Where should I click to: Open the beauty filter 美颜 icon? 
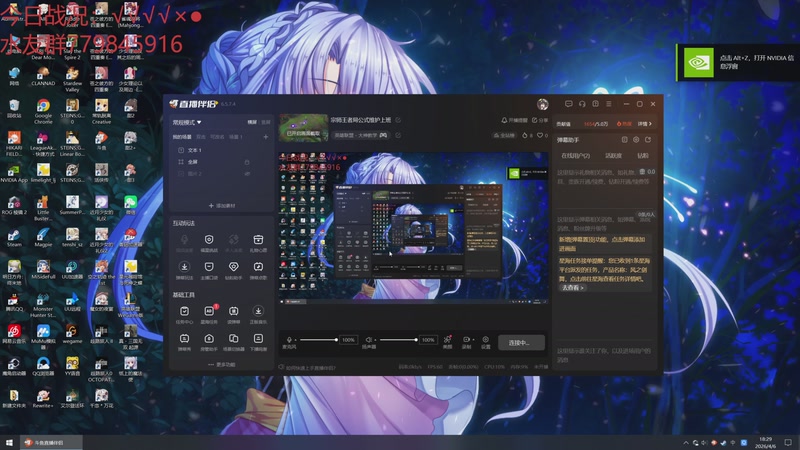(447, 342)
